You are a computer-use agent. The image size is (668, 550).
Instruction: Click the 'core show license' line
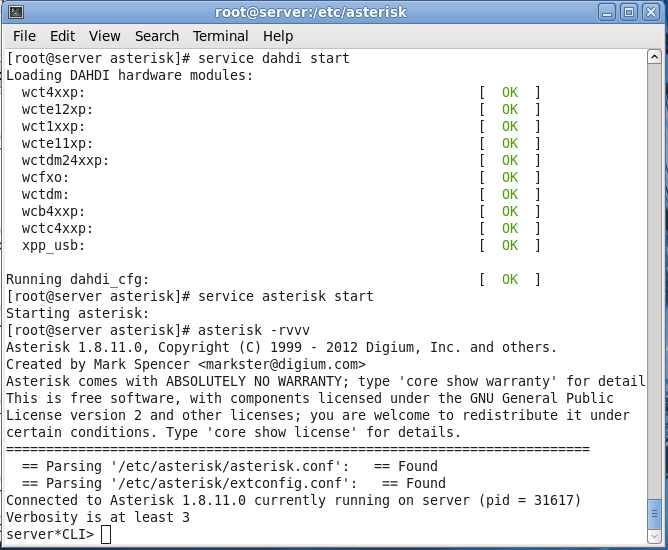coord(233,432)
